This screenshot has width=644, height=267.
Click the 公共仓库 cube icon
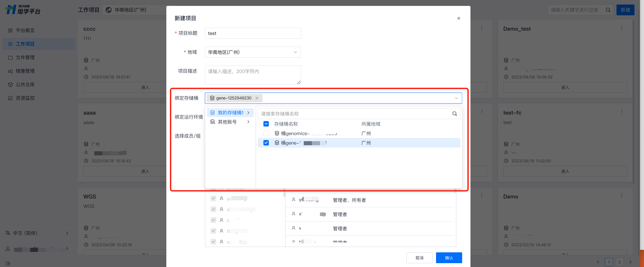point(10,85)
